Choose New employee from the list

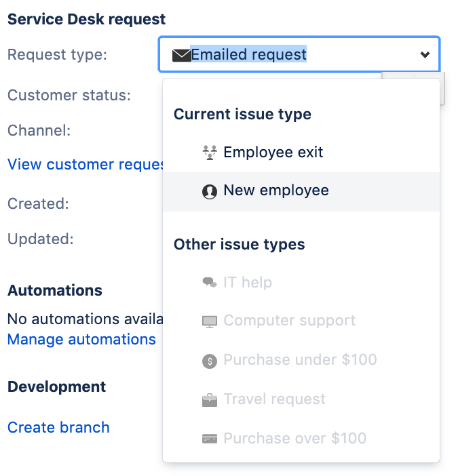point(301,191)
